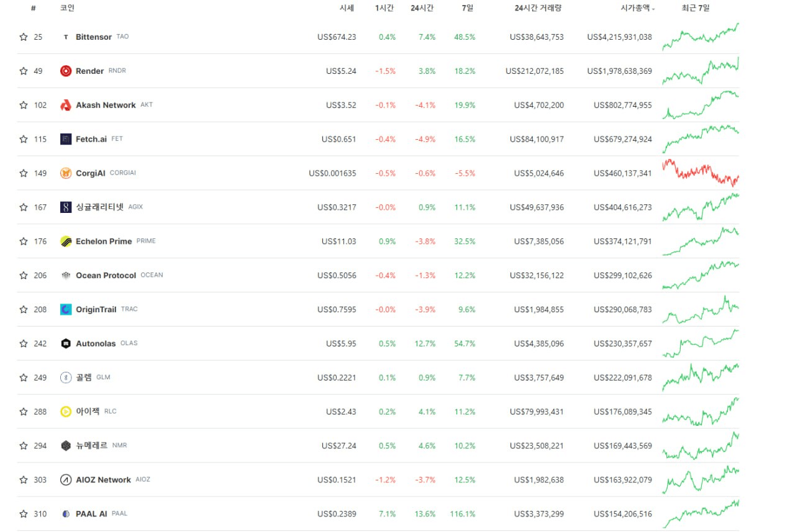Toggle star for GLM row
This screenshot has width=795, height=532.
point(24,377)
